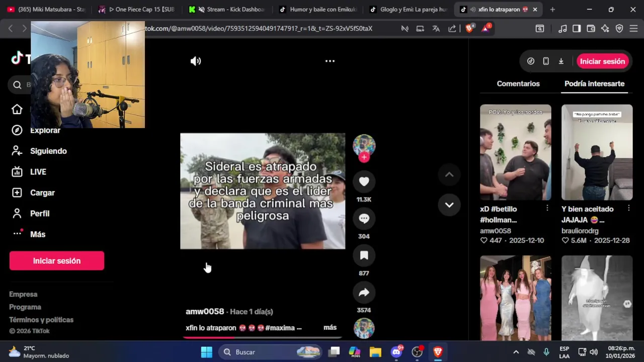
Task: Open the Brave VPN shield icon
Action: pyautogui.click(x=619, y=29)
